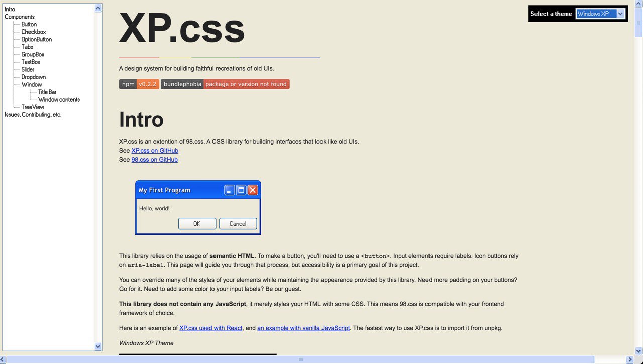643x364 pixels.
Task: Open the Window item in the sidebar tree
Action: 32,84
